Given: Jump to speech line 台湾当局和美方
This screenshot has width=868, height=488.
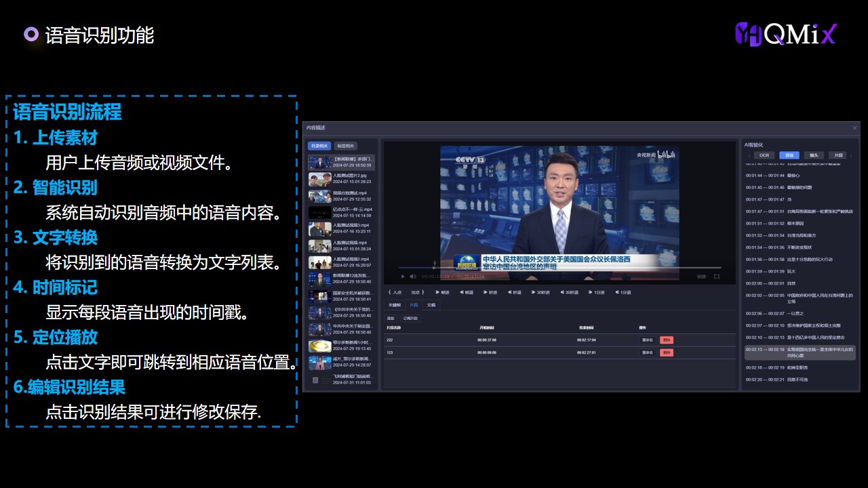Looking at the screenshot, I should [x=800, y=235].
